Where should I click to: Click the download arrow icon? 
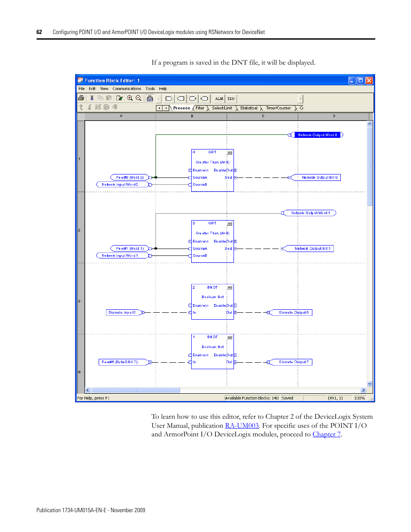coord(90,107)
